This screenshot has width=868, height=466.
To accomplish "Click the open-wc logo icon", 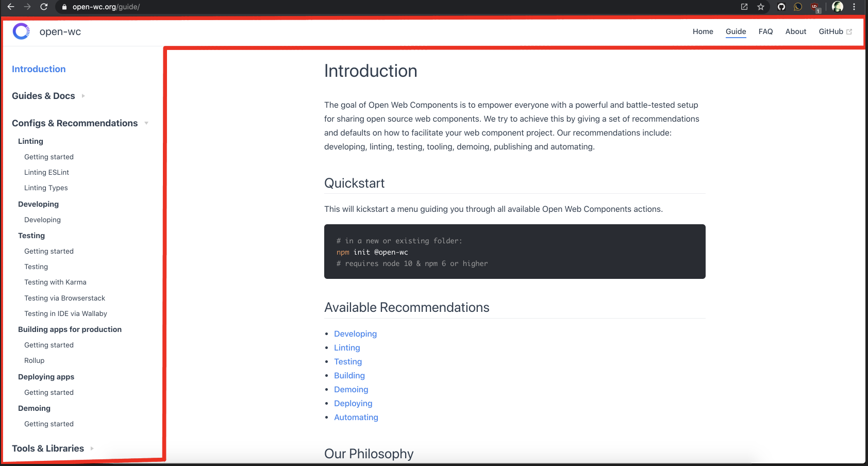I will (21, 31).
